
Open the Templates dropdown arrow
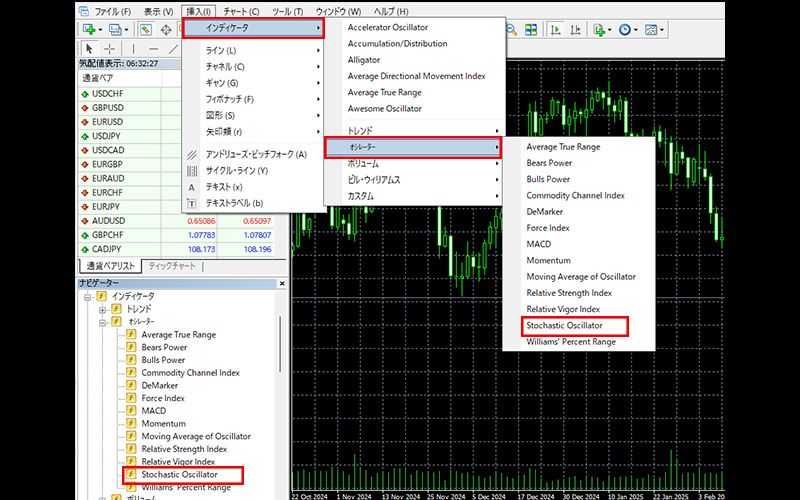tap(662, 30)
